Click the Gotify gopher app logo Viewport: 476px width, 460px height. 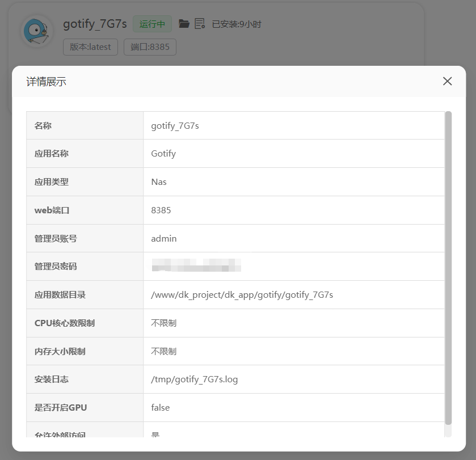pos(37,31)
